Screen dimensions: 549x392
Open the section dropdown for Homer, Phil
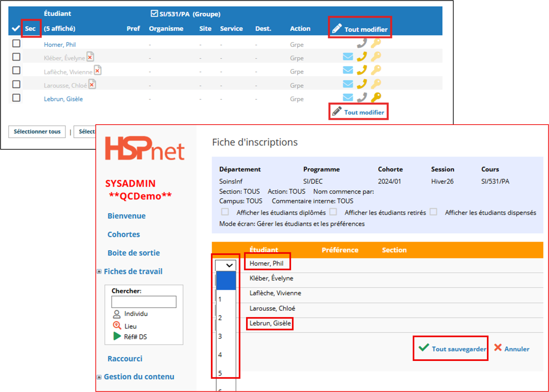click(x=225, y=265)
